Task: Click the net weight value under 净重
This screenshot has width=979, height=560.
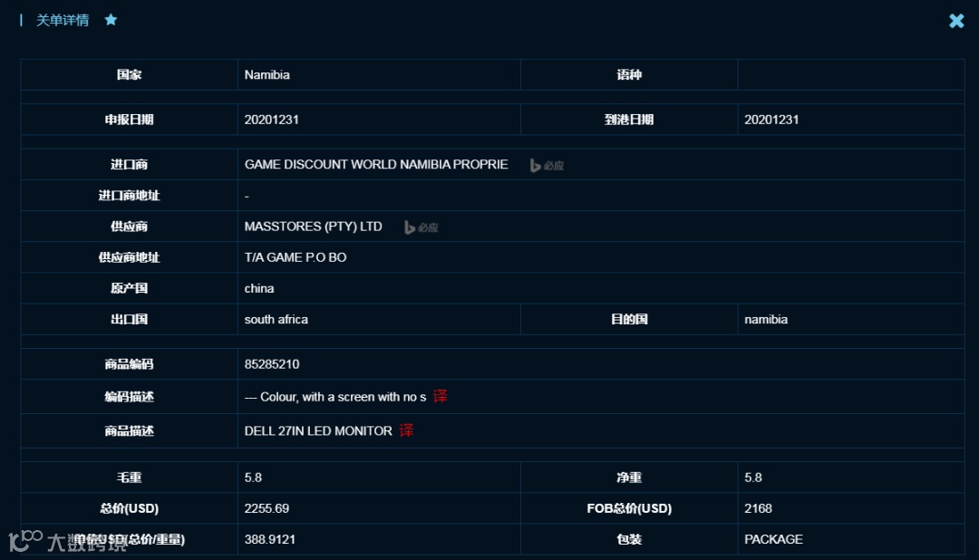Action: tap(753, 478)
